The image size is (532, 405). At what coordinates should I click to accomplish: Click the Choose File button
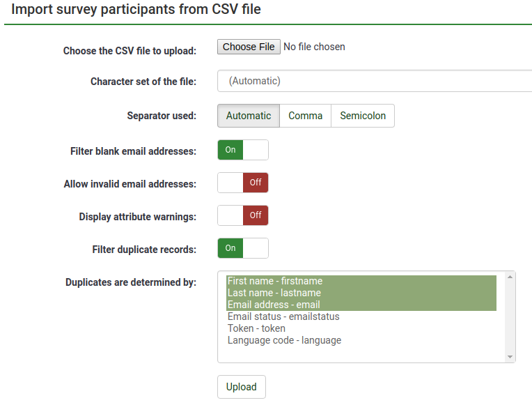click(x=249, y=47)
